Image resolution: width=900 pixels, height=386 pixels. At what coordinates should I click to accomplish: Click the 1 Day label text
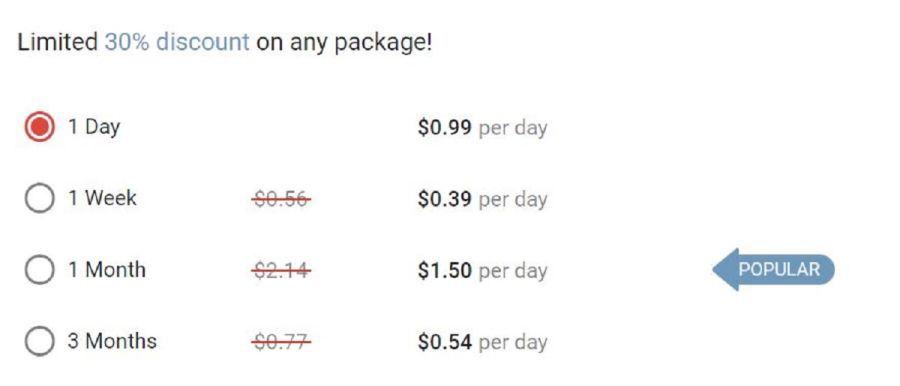94,126
